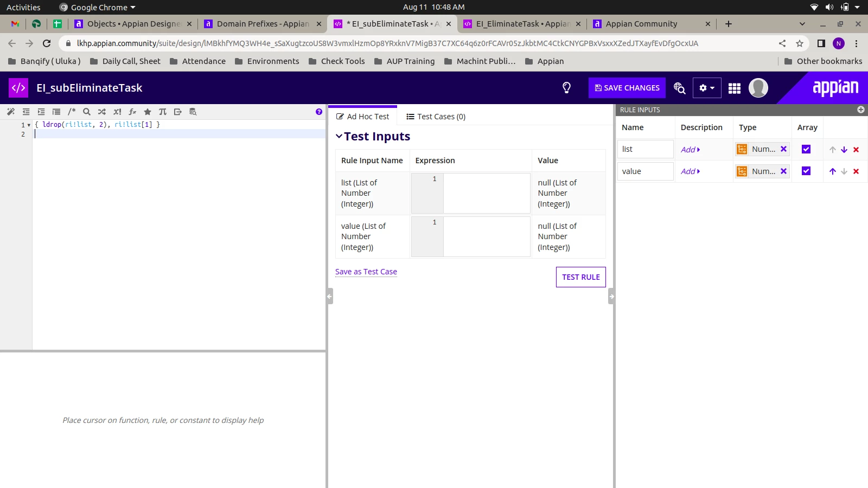The width and height of the screenshot is (868, 488).
Task: Collapse the right rule inputs pane arrow
Action: pyautogui.click(x=611, y=297)
